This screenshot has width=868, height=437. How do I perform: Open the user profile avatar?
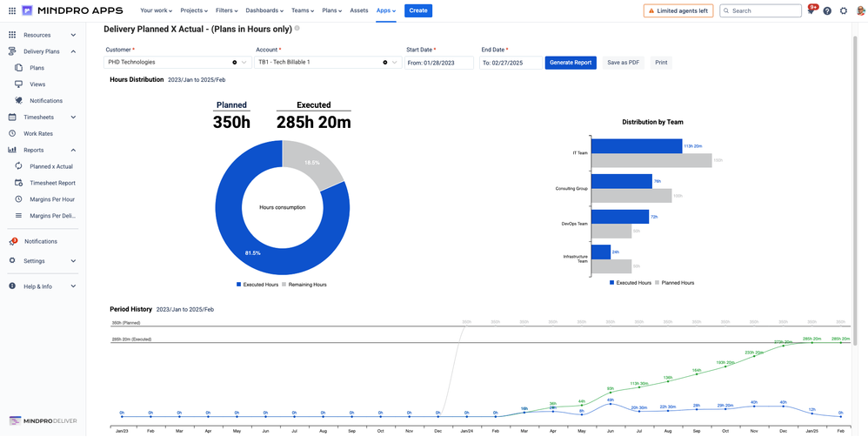[x=859, y=10]
